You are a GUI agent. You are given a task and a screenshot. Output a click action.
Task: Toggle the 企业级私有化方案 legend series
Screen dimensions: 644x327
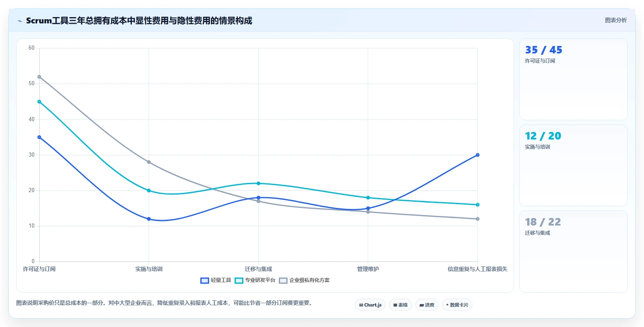[x=304, y=280]
